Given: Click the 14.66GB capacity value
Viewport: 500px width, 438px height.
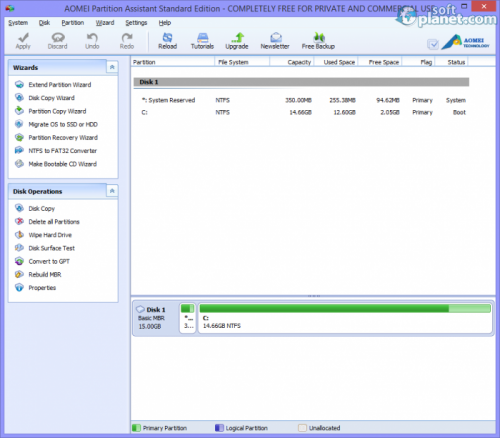Looking at the screenshot, I should coord(300,113).
